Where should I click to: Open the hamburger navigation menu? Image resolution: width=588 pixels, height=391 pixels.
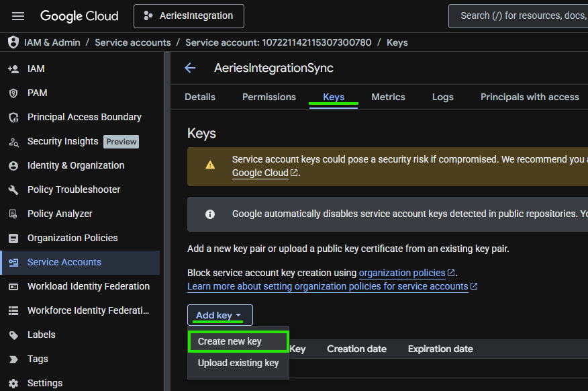(18, 16)
